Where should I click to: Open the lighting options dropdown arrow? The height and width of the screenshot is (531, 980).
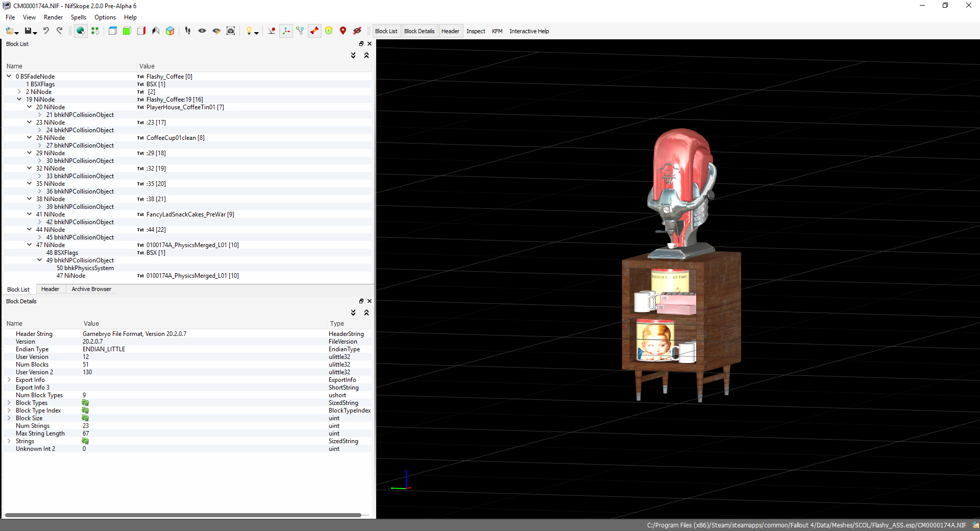tap(256, 33)
